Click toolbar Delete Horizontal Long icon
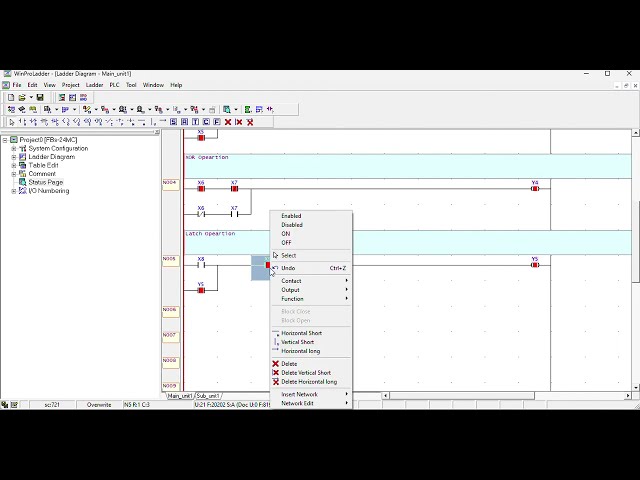Image resolution: width=640 pixels, height=480 pixels. click(x=250, y=122)
